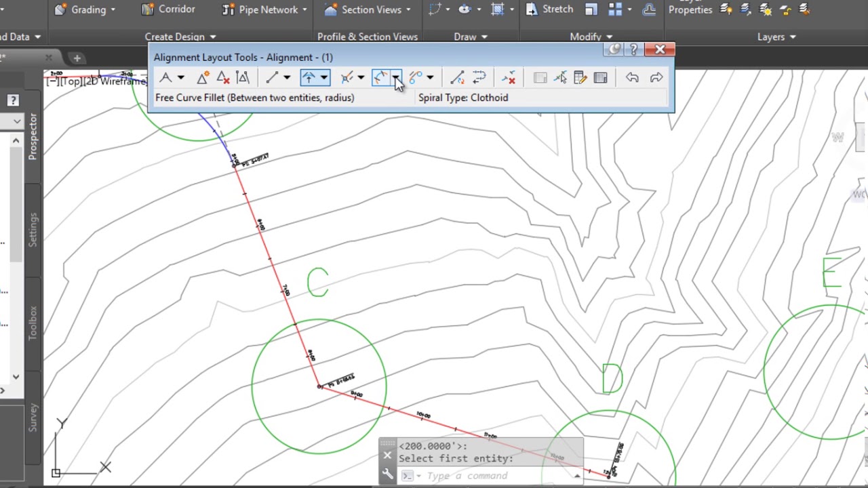This screenshot has width=868, height=488.
Task: Click the wrench icon in command line
Action: tap(387, 475)
